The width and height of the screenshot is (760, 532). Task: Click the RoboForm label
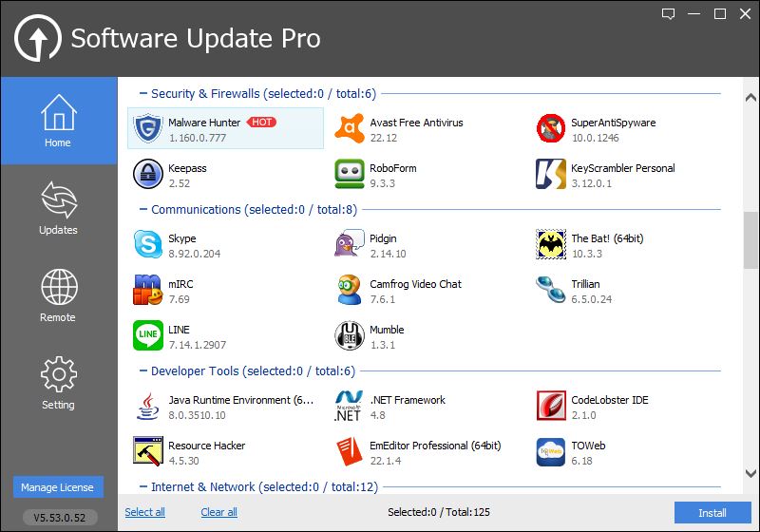tap(393, 168)
